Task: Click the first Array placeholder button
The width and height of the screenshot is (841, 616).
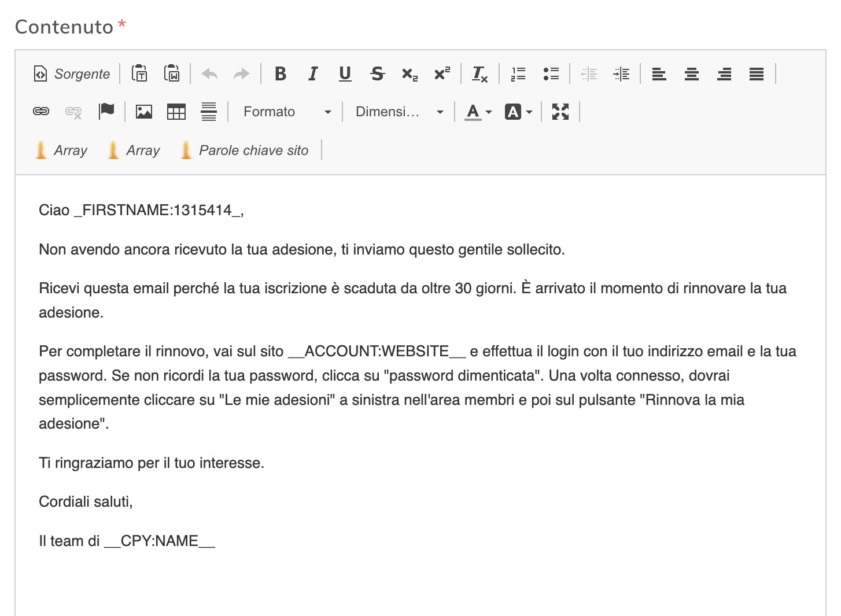Action: pyautogui.click(x=61, y=150)
